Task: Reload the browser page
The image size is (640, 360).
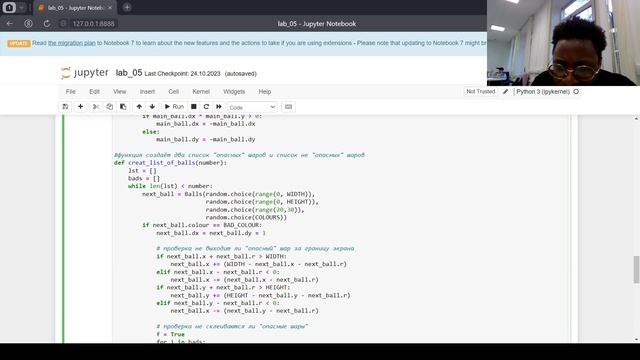Action: (x=47, y=24)
